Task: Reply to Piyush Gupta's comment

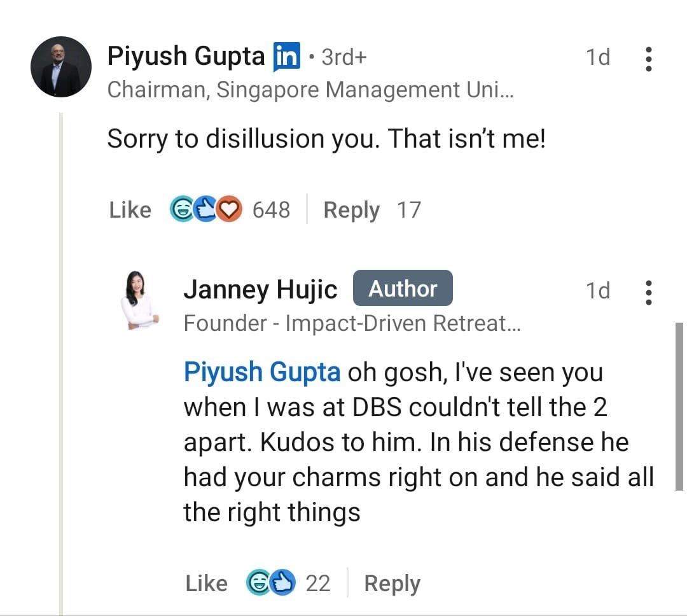Action: click(x=351, y=210)
